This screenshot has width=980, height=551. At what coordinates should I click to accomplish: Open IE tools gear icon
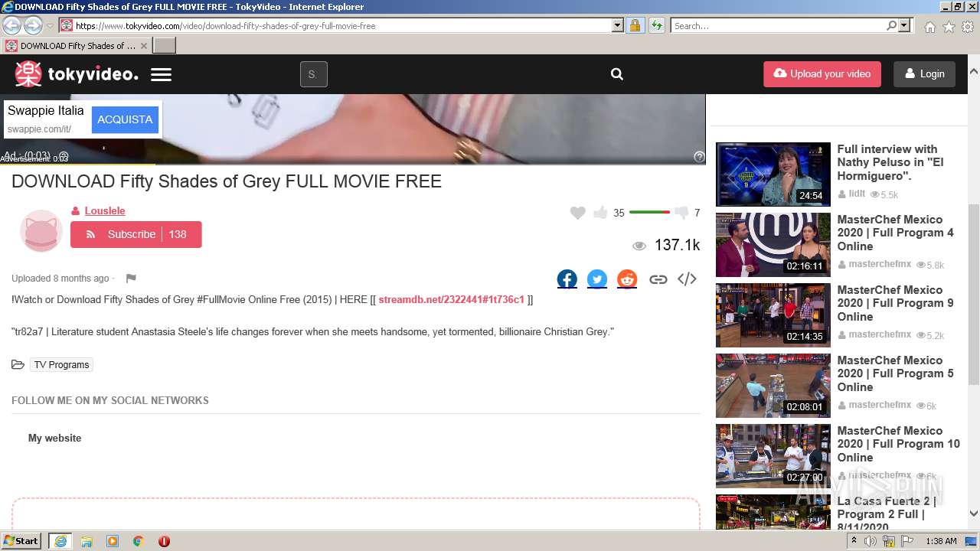pos(968,27)
